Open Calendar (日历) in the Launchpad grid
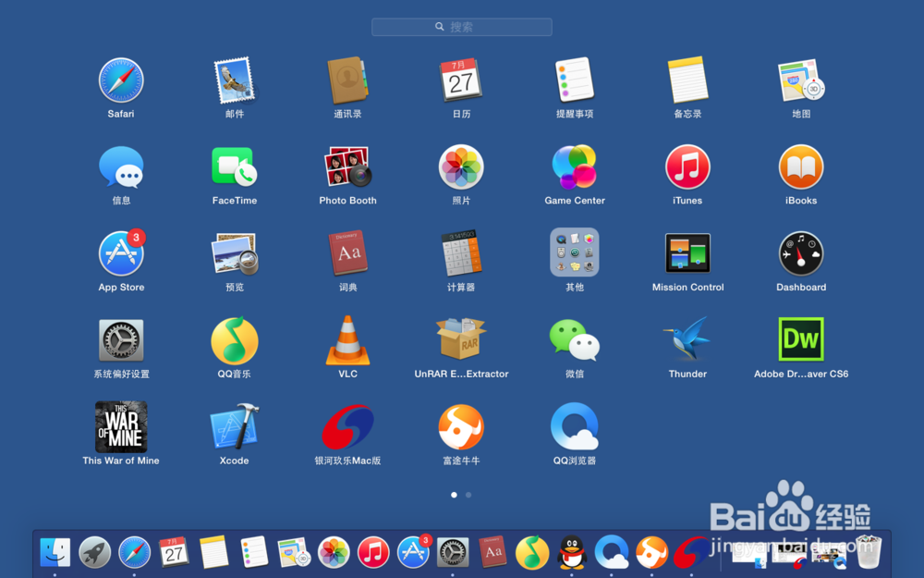The width and height of the screenshot is (924, 578). point(461,80)
